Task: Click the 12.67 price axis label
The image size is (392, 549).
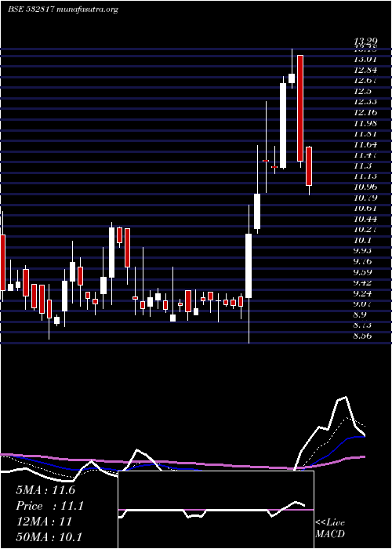Action: tap(366, 81)
